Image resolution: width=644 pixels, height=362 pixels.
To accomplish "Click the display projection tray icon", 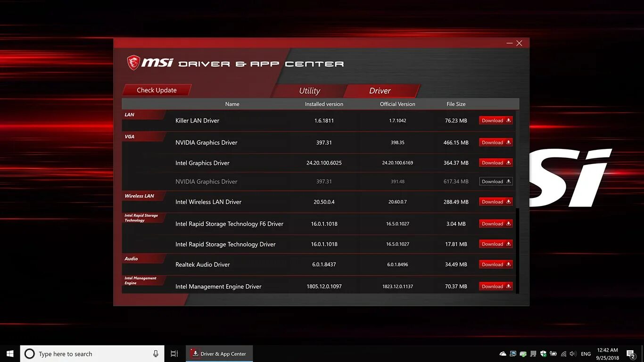I will pos(512,354).
